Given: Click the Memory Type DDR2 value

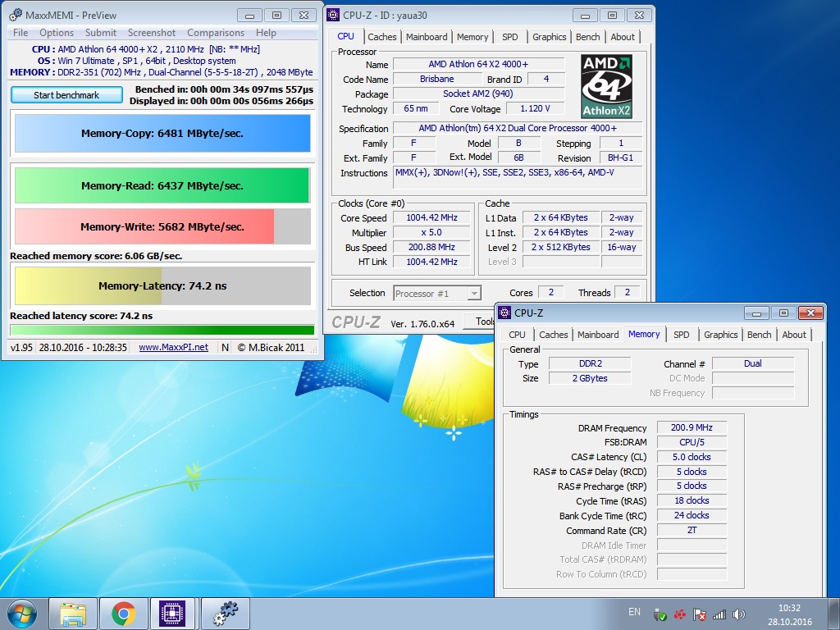Looking at the screenshot, I should 591,363.
